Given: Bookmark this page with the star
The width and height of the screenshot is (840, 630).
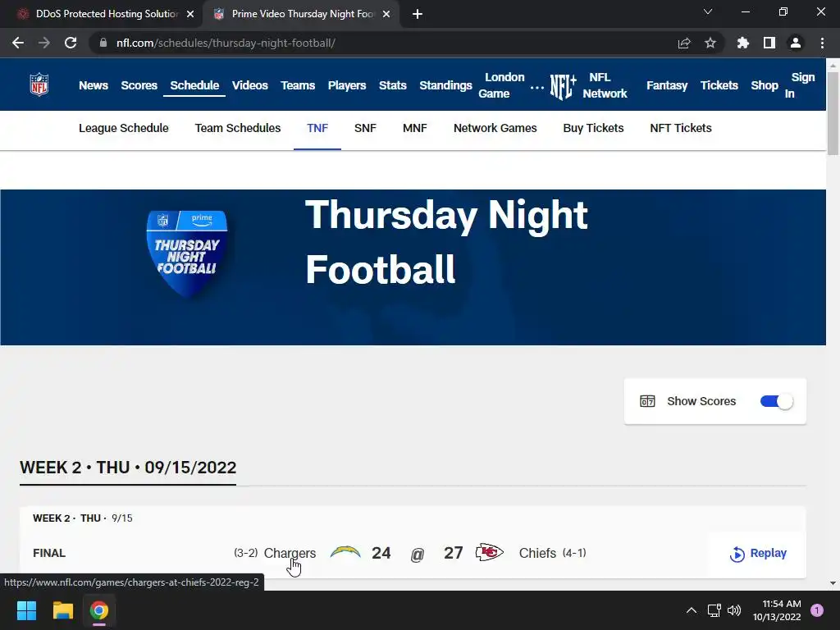Looking at the screenshot, I should 710,43.
